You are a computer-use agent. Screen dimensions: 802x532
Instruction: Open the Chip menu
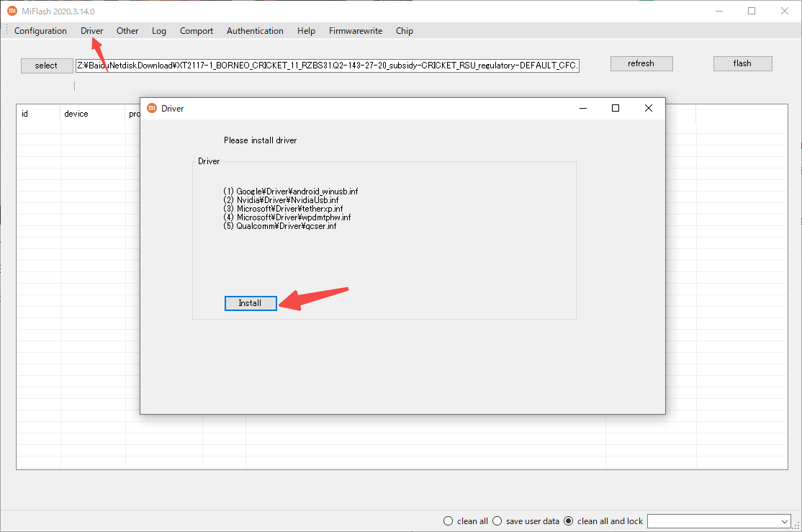[405, 31]
